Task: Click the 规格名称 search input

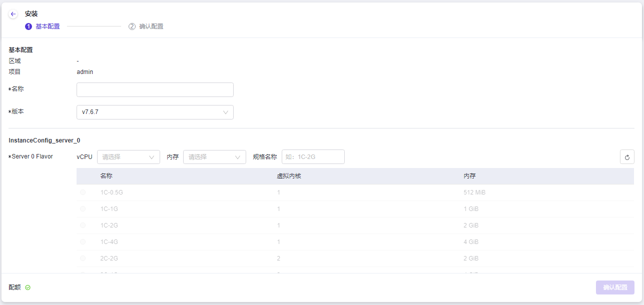Action: tap(313, 157)
